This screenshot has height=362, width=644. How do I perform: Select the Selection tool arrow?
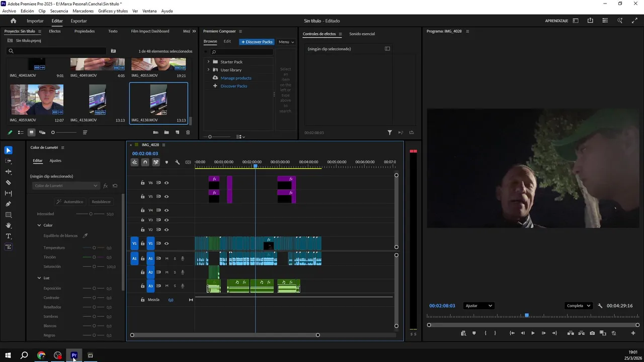pos(8,150)
